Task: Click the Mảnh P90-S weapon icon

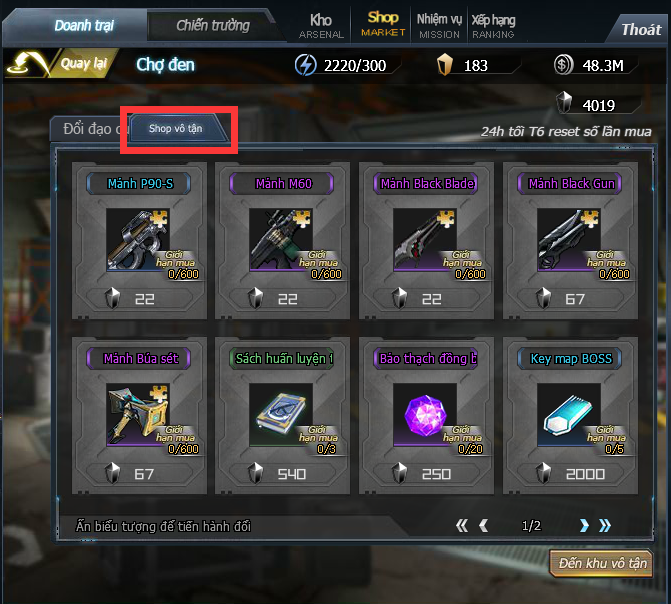Action: tap(138, 240)
